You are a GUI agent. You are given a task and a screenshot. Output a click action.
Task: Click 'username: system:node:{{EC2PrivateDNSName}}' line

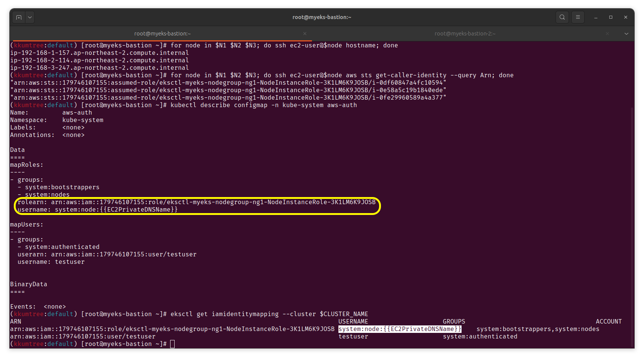tap(97, 210)
